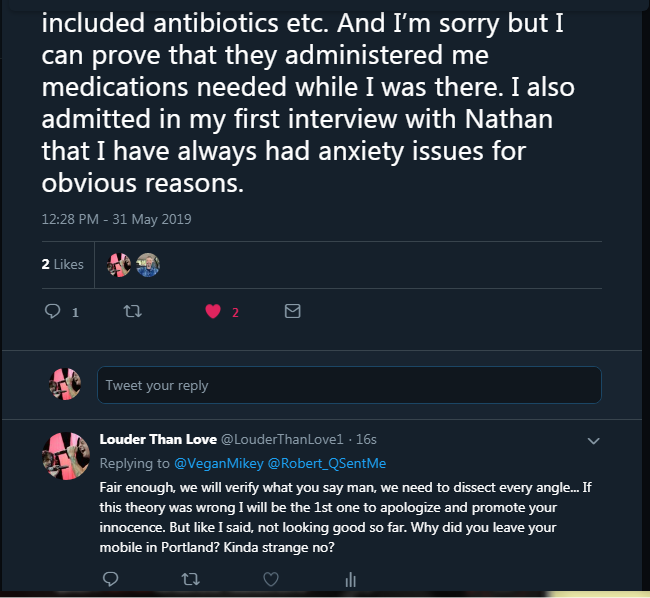650x598 pixels.
Task: Open the Louder Than Love profile name
Action: coord(157,439)
